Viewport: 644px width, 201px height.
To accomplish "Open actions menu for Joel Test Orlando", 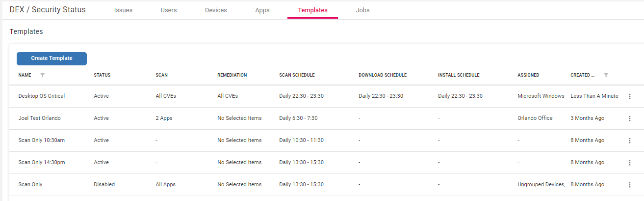I will coord(630,118).
